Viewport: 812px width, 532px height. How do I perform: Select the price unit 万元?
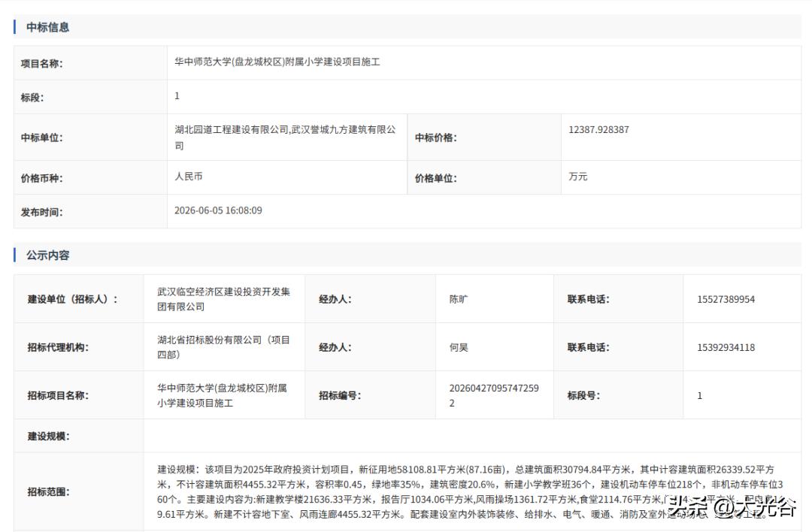point(578,177)
